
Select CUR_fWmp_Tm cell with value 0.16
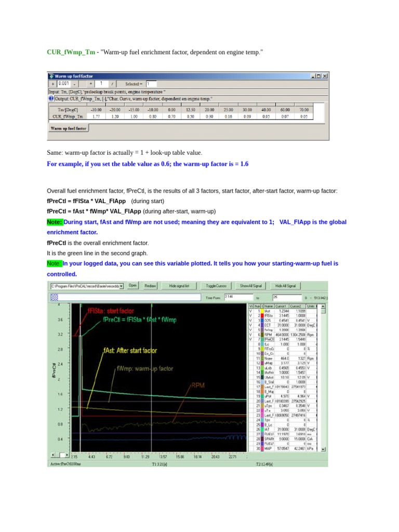point(229,116)
